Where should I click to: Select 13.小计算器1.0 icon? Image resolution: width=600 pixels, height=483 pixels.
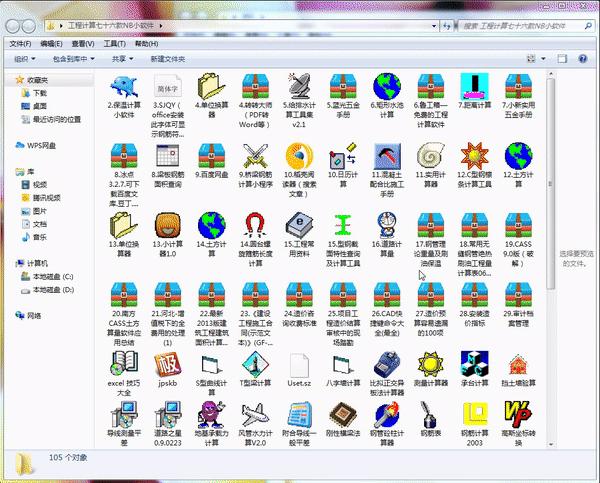[x=168, y=226]
